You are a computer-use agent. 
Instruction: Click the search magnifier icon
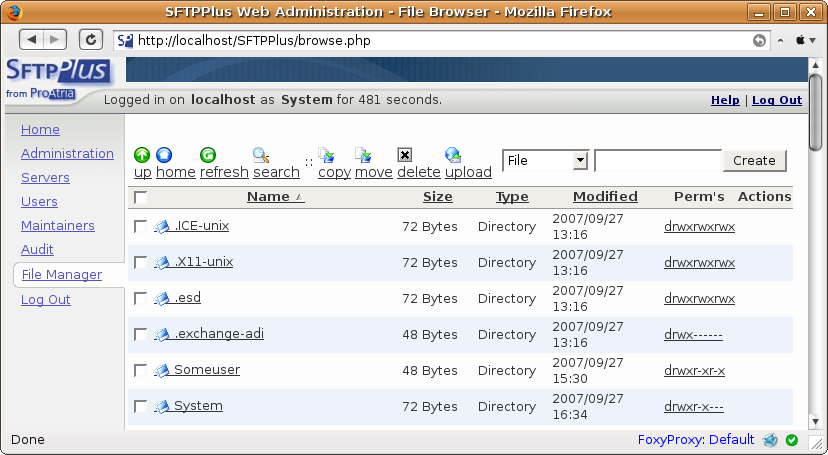pyautogui.click(x=261, y=155)
